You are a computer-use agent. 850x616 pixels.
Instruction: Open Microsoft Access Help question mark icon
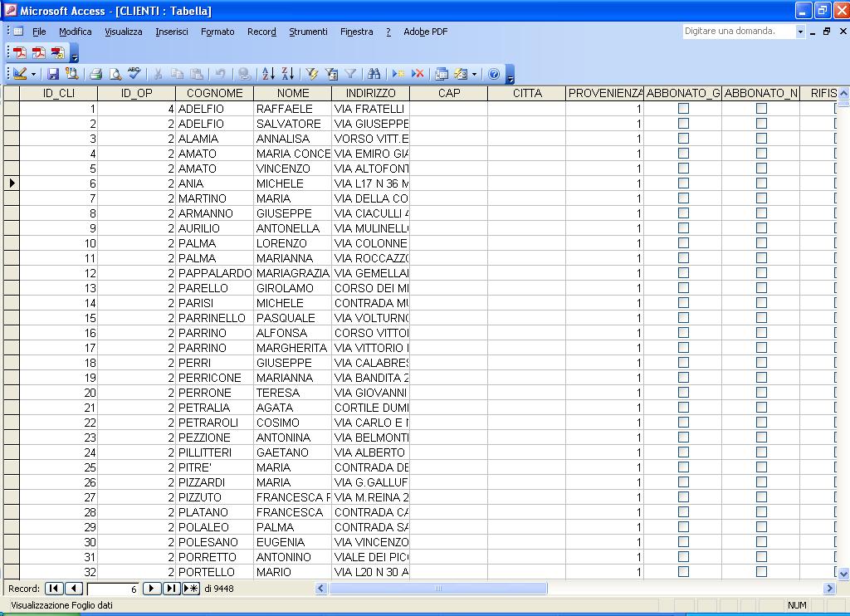[494, 74]
